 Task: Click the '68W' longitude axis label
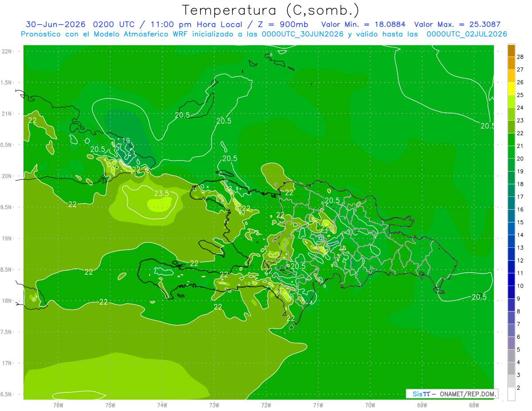pos(474,405)
